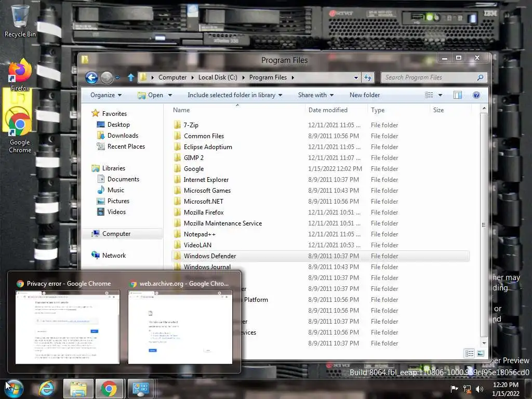Open the Videos library
Image resolution: width=532 pixels, height=399 pixels.
pyautogui.click(x=111, y=212)
